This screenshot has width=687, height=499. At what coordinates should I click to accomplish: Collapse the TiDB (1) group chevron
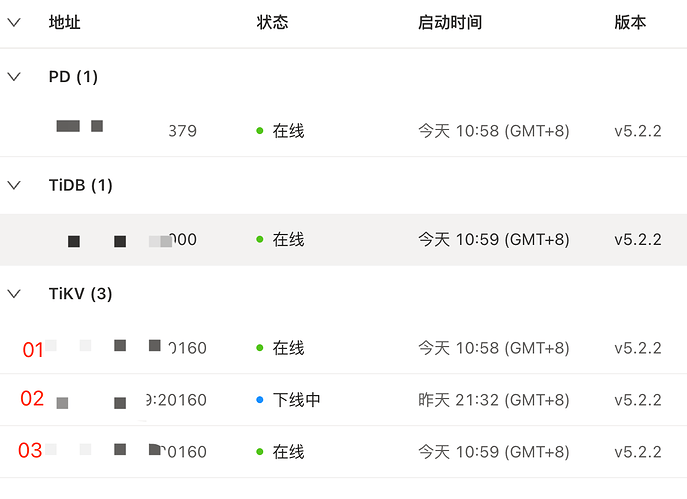[14, 185]
